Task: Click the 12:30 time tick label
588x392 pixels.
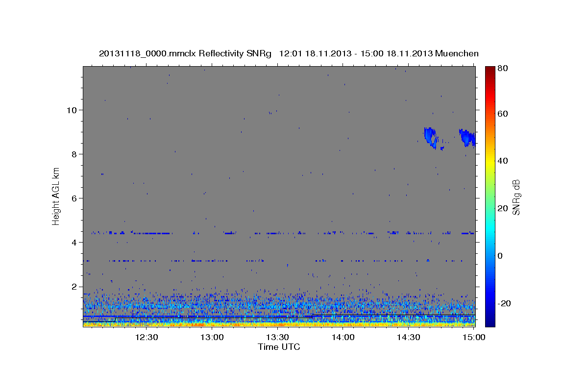Action: pyautogui.click(x=146, y=337)
